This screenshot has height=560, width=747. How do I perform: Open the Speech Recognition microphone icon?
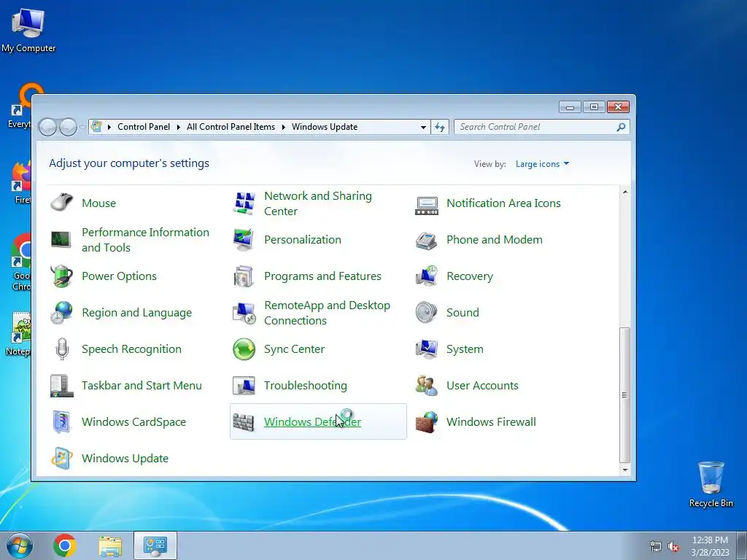(x=62, y=349)
